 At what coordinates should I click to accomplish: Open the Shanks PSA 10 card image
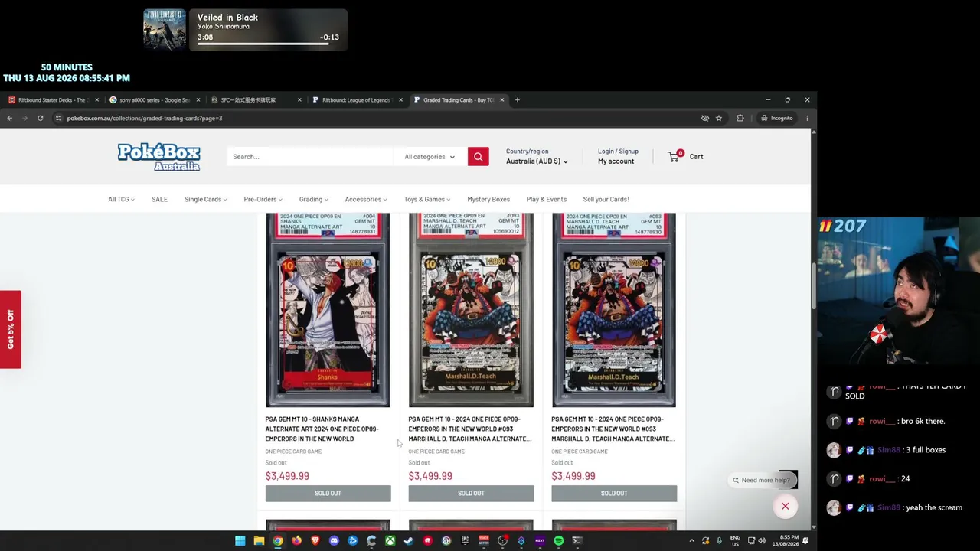[328, 310]
